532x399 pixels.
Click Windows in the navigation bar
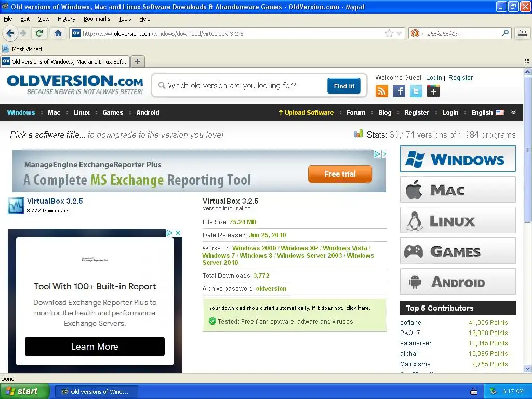[21, 113]
